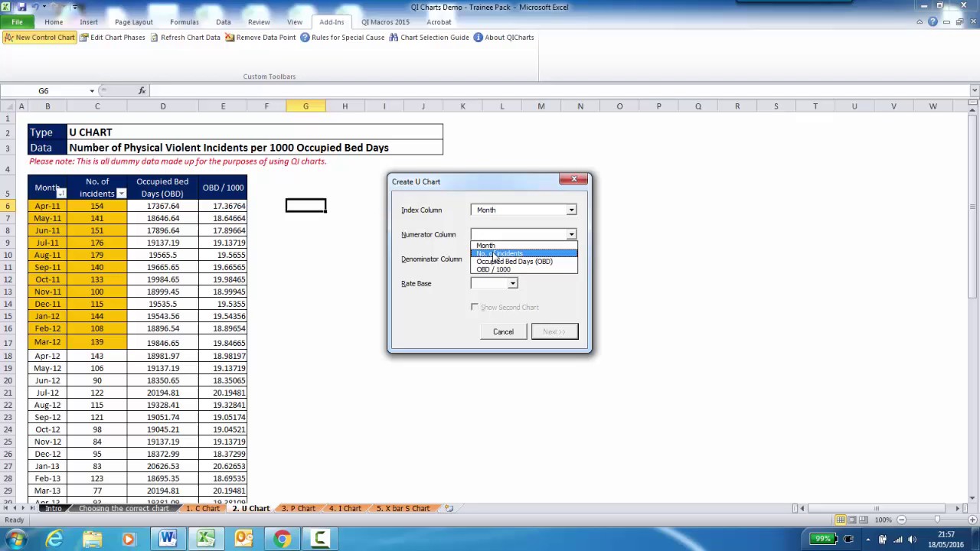Click the column G header
The width and height of the screenshot is (980, 551).
(x=305, y=106)
